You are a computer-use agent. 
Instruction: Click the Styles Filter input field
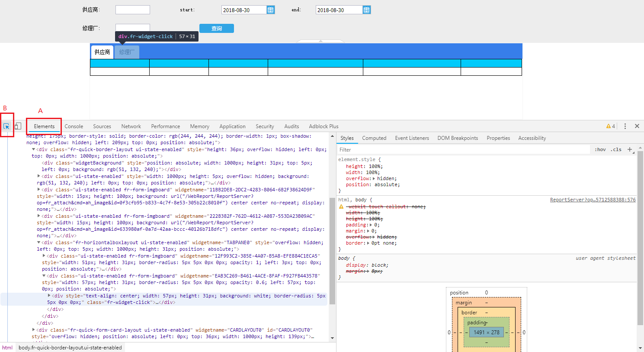[x=463, y=150]
